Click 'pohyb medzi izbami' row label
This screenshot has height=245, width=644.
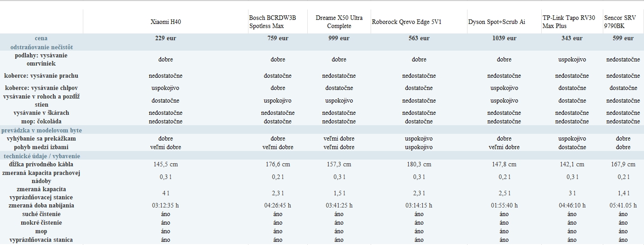(41, 147)
